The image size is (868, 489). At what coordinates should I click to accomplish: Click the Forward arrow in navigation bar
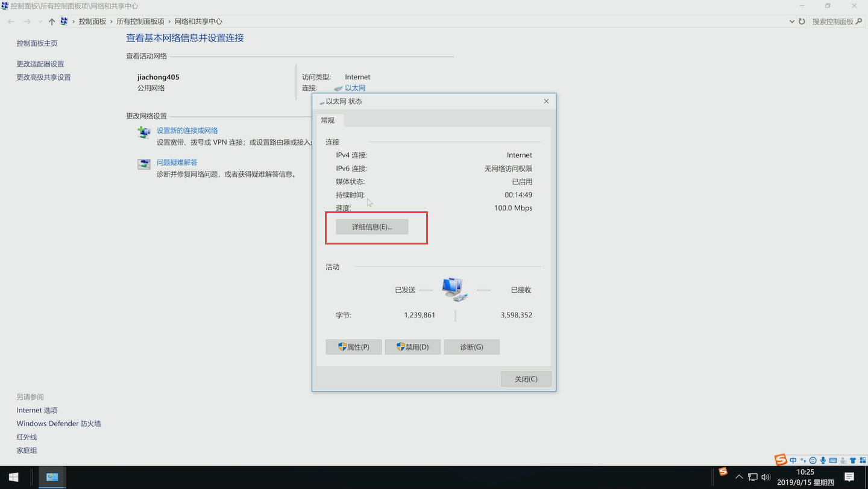pyautogui.click(x=27, y=22)
